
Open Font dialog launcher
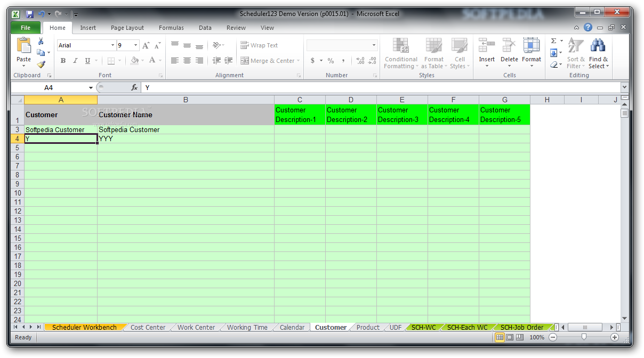[x=160, y=76]
